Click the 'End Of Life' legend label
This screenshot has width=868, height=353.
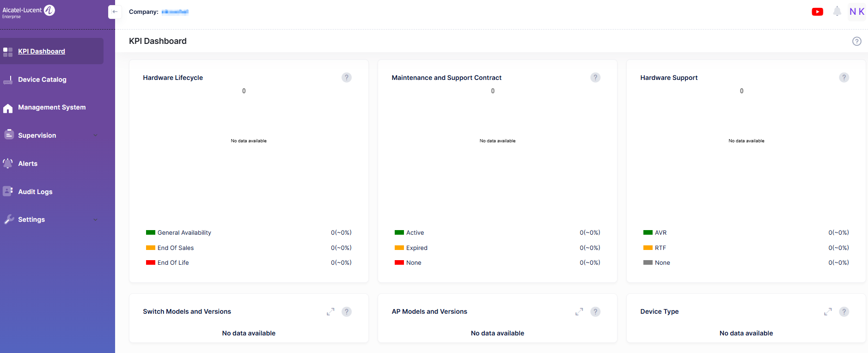pos(173,262)
